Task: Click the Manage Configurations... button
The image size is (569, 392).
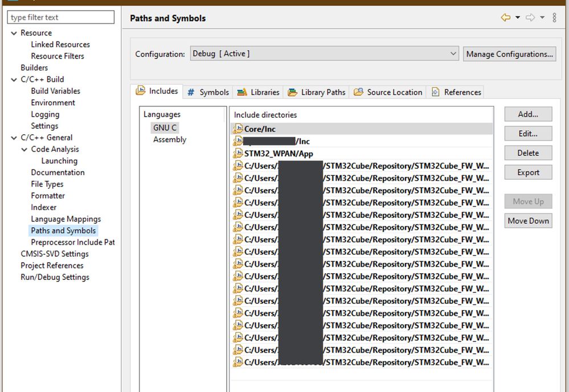Action: [x=510, y=54]
